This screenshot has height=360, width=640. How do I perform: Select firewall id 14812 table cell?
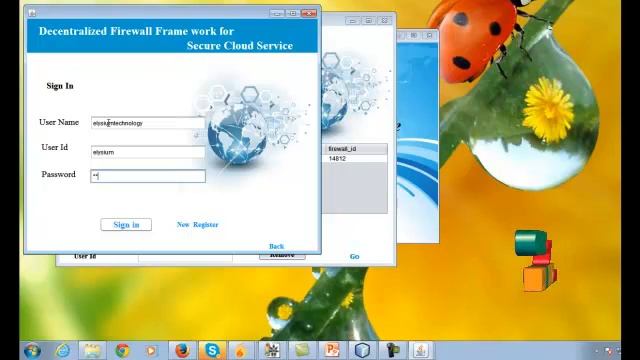[x=356, y=159]
